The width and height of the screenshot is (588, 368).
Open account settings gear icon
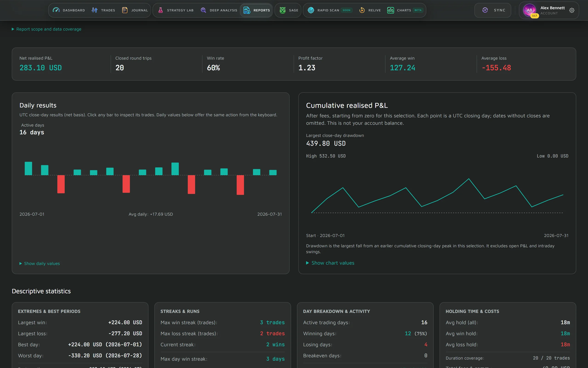572,10
